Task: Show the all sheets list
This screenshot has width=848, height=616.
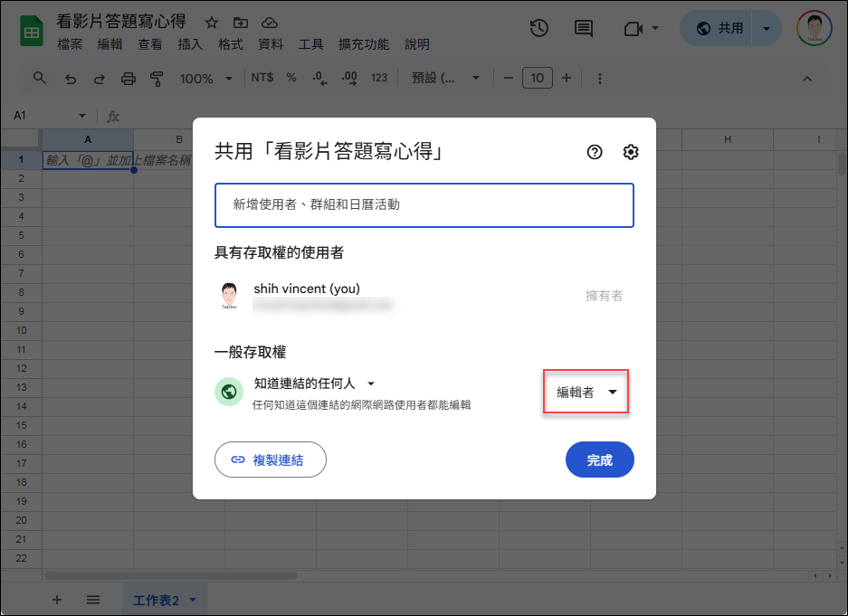Action: 93,600
